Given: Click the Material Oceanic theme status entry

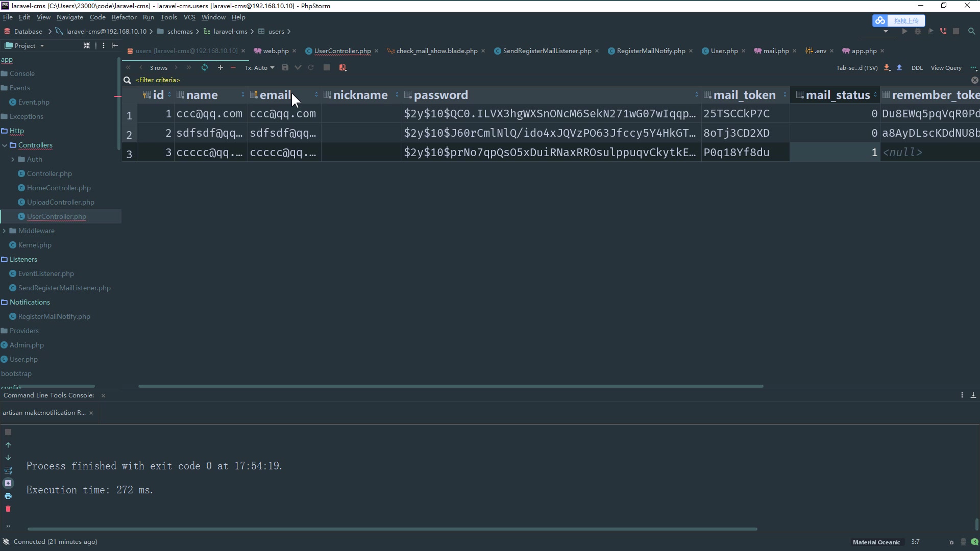Looking at the screenshot, I should click(x=876, y=542).
